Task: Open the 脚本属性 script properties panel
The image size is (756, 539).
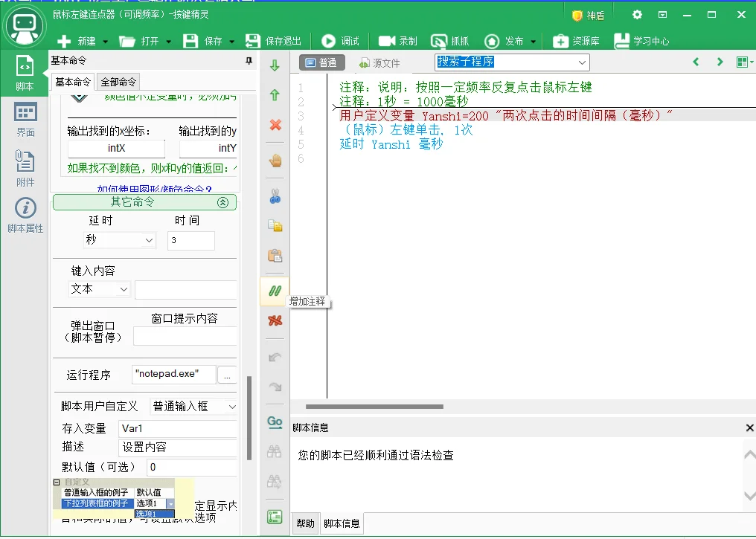Action: tap(25, 214)
